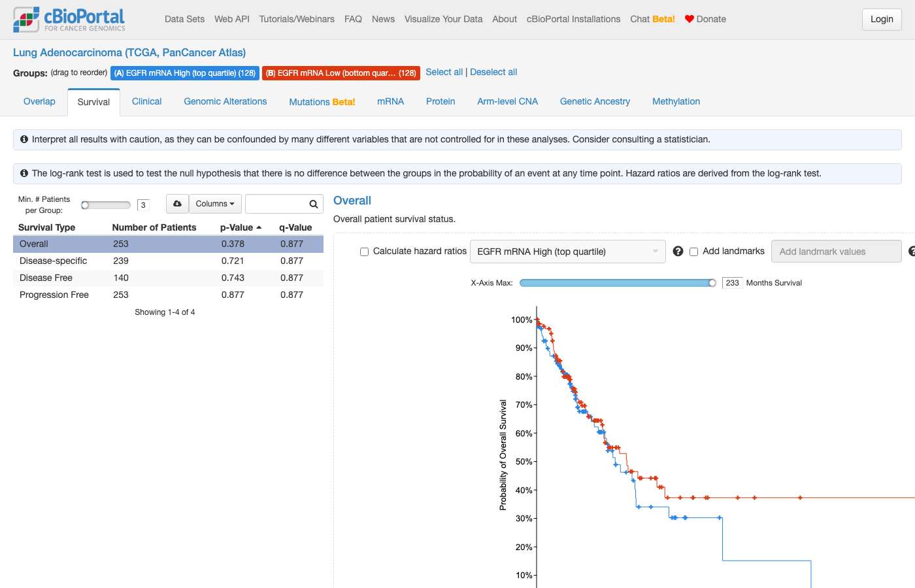Open the Genetic Ancestry tab

[x=595, y=101]
